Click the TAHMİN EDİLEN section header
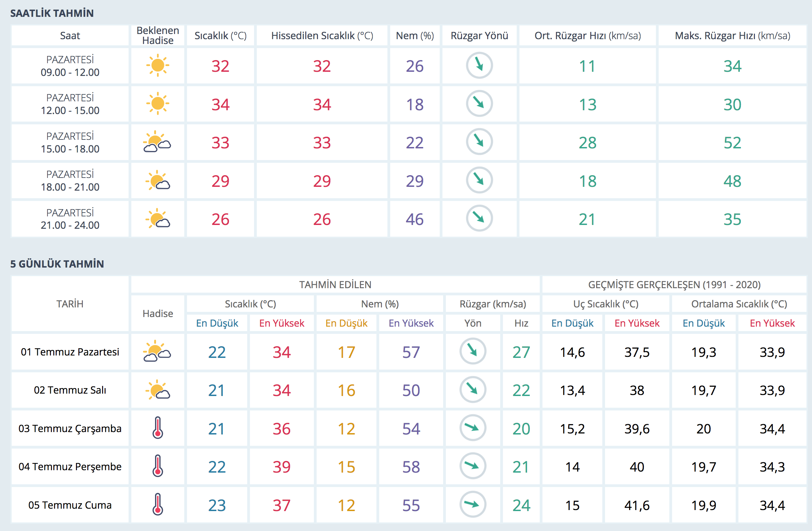Image resolution: width=812 pixels, height=531 pixels. (x=335, y=285)
